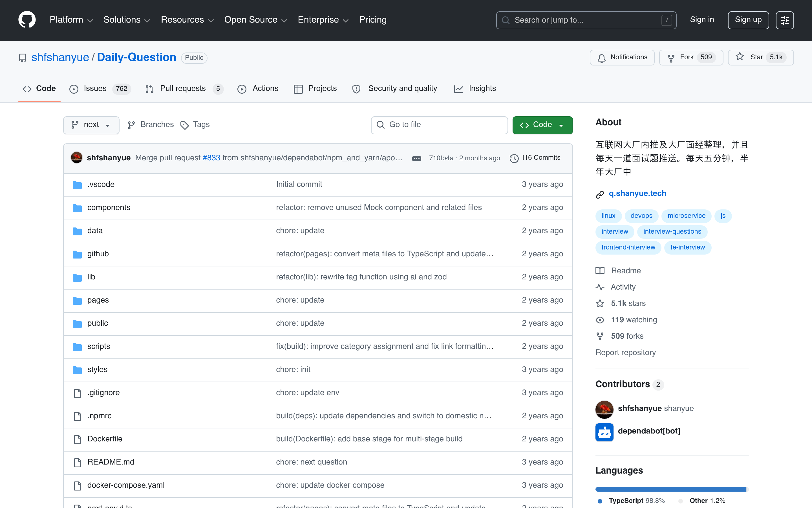Open the .npmrc file

point(99,416)
